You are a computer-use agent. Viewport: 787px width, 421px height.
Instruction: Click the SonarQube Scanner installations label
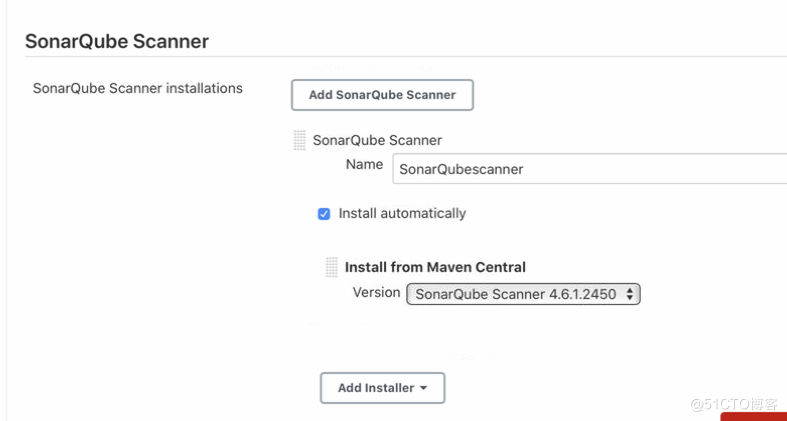tap(138, 88)
